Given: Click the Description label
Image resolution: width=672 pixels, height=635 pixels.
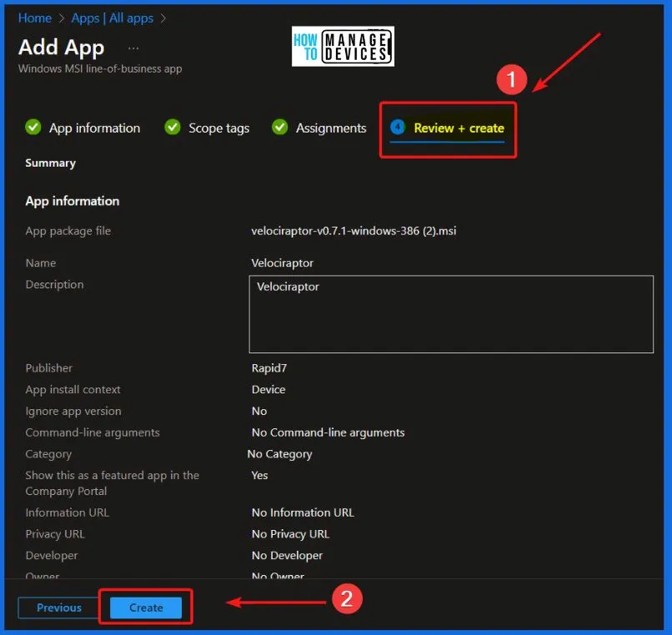Looking at the screenshot, I should pyautogui.click(x=54, y=284).
